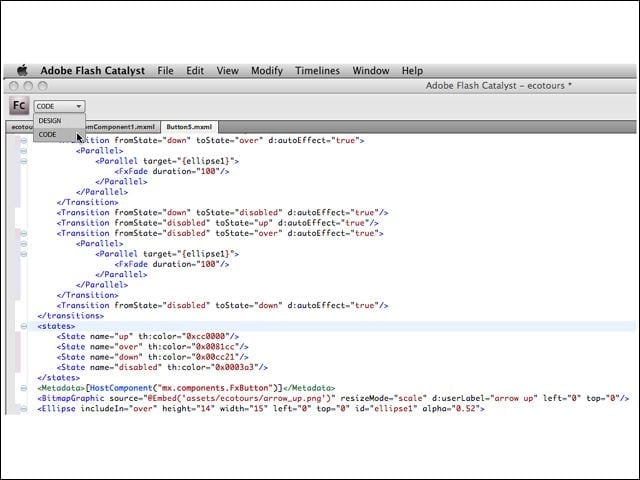Open the Timelines menu
Viewport: 640px width, 480px height.
point(317,71)
